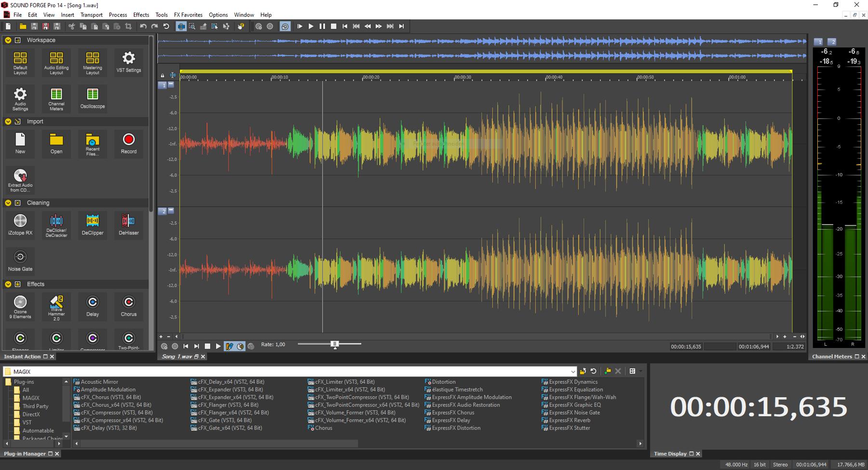Toggle channel 1 meter button
This screenshot has height=470, width=868.
pos(818,42)
